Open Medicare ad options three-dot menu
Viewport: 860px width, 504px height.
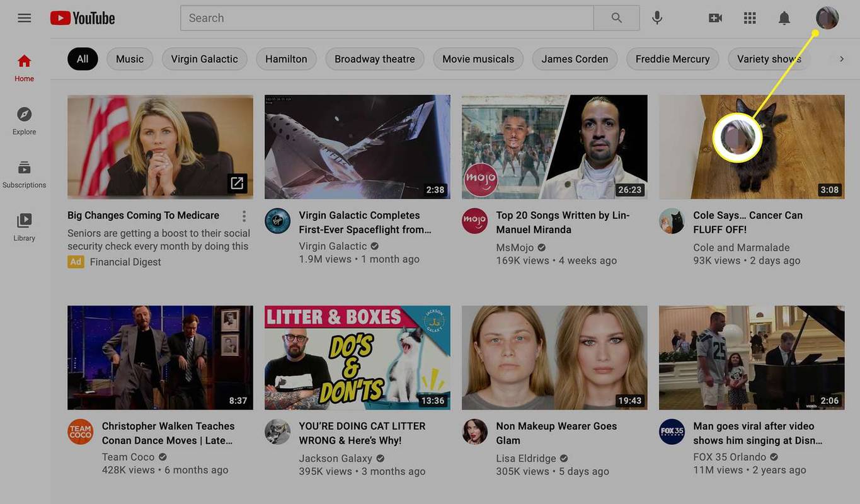(244, 216)
